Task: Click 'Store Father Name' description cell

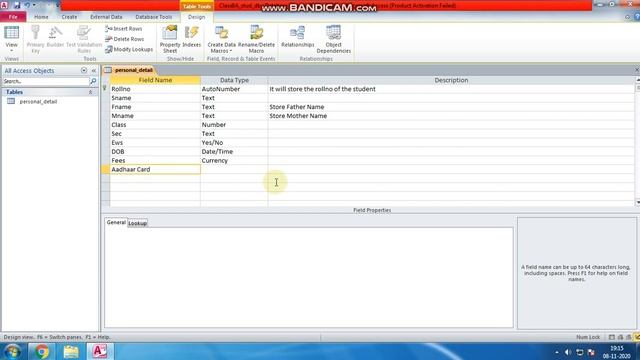Action: pyautogui.click(x=451, y=107)
